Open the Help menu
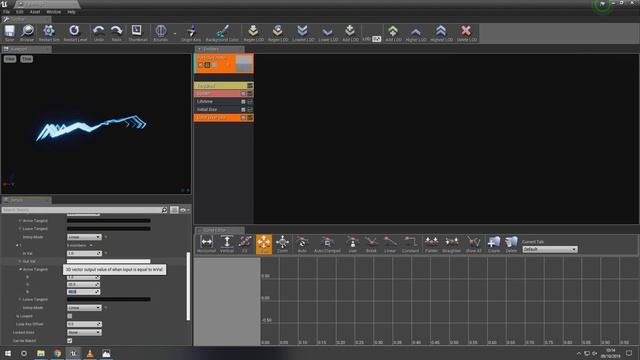Viewport: 640px width, 360px height. click(x=71, y=12)
